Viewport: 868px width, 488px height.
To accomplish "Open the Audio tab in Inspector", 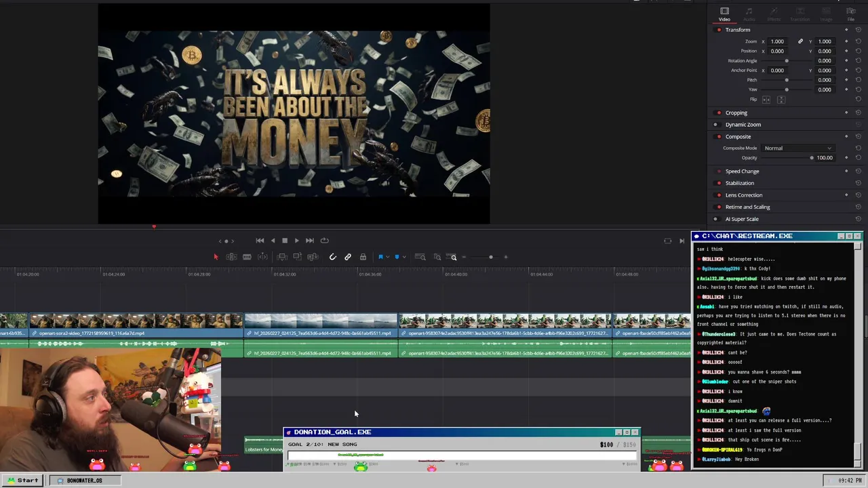I will [x=749, y=14].
